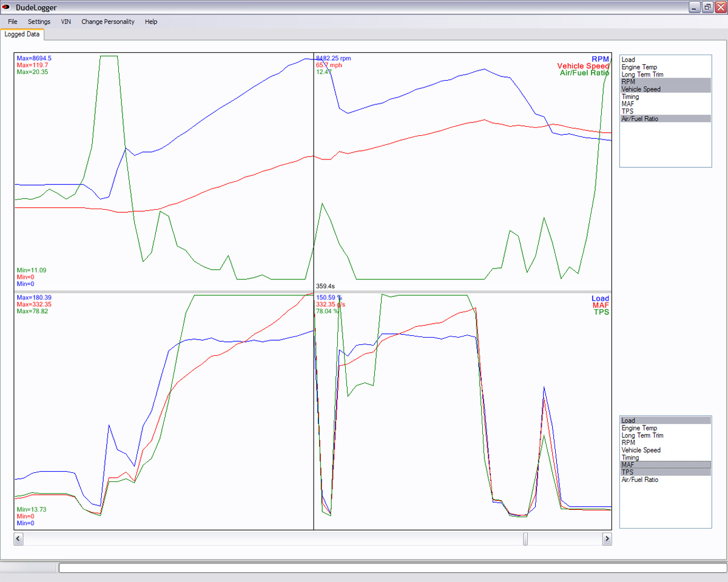The width and height of the screenshot is (728, 582).
Task: Open the Change Personality menu
Action: pyautogui.click(x=108, y=21)
